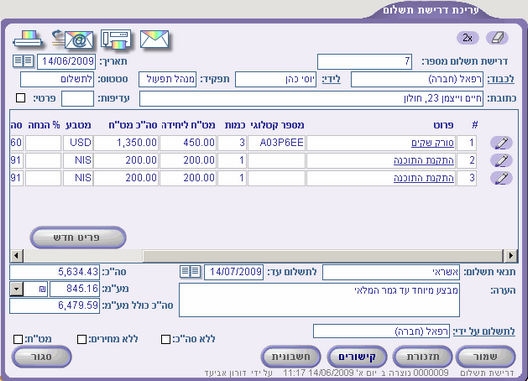The width and height of the screenshot is (528, 381).
Task: Click the מספר קטלוגי column header
Action: pyautogui.click(x=277, y=125)
